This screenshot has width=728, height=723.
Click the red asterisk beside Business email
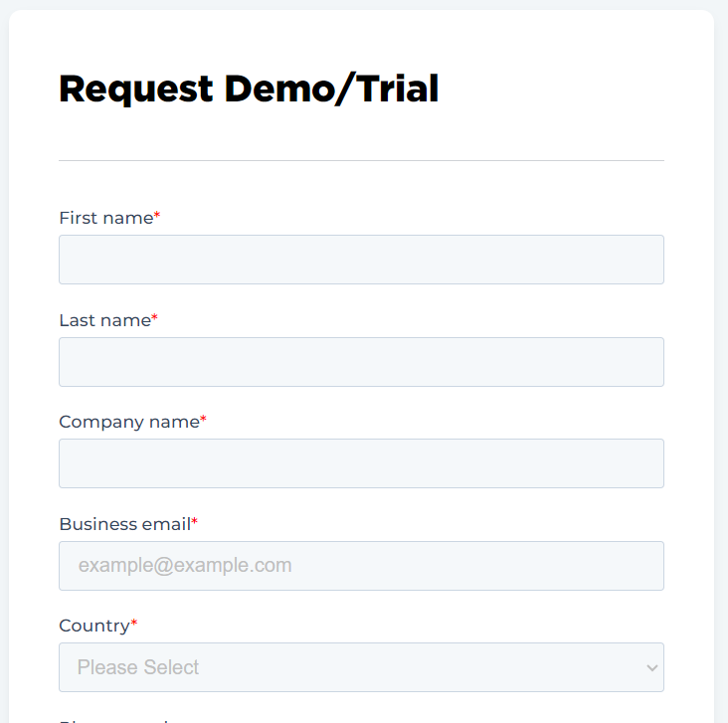pyautogui.click(x=195, y=521)
